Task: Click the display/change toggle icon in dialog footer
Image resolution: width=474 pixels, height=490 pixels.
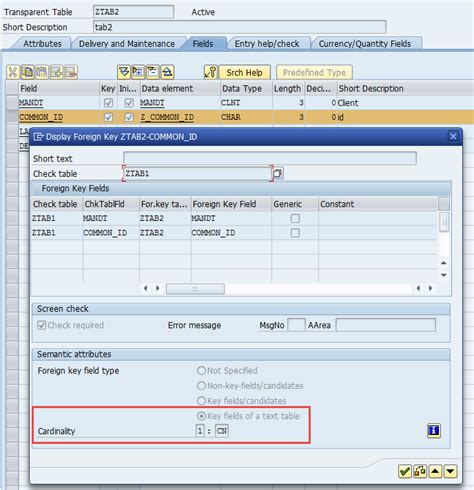Action: [420, 471]
